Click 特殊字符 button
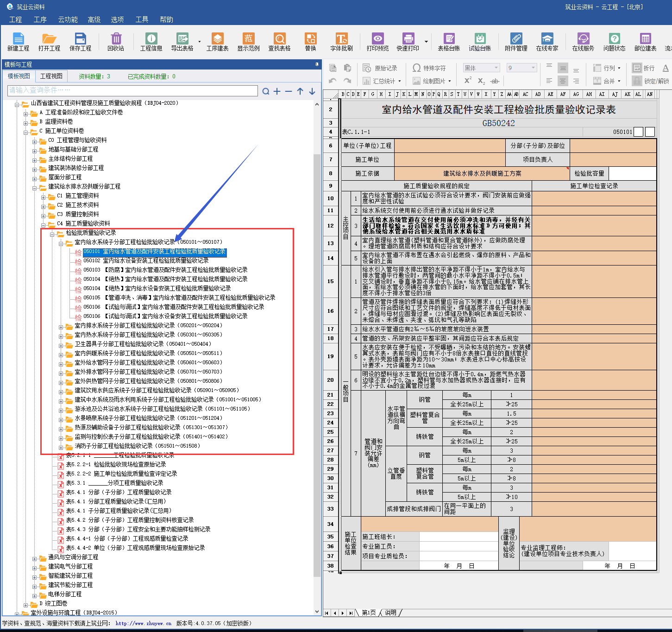The image size is (672, 632). 429,68
